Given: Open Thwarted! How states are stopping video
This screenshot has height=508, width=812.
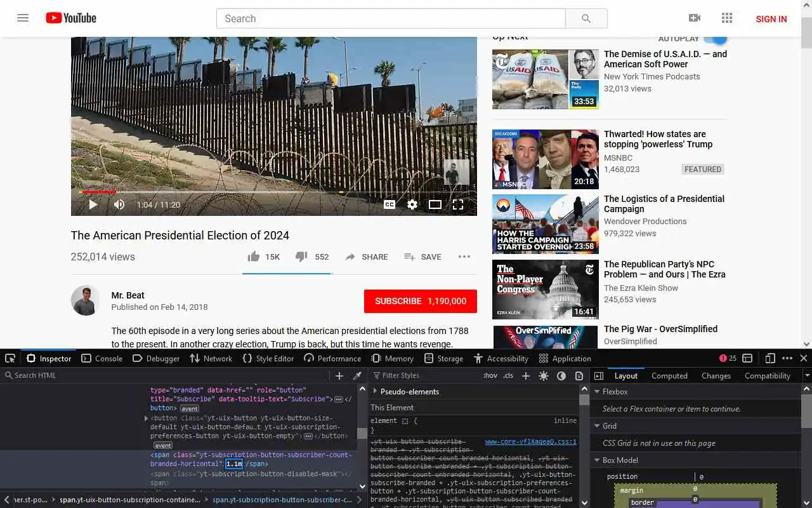Looking at the screenshot, I should (658, 139).
